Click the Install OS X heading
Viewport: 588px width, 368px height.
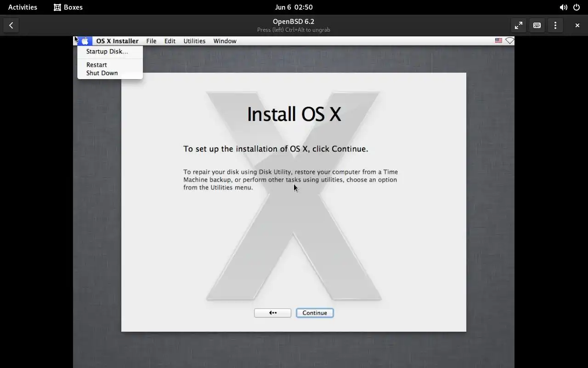coord(294,114)
